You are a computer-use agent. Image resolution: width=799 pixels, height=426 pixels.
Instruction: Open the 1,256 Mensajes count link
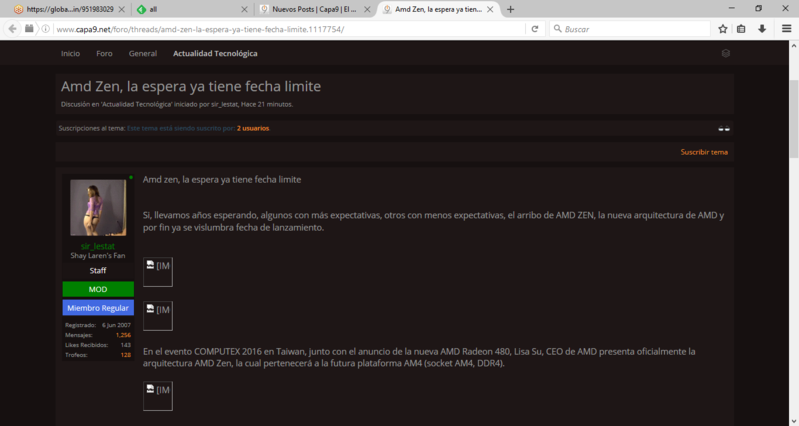[x=123, y=335]
